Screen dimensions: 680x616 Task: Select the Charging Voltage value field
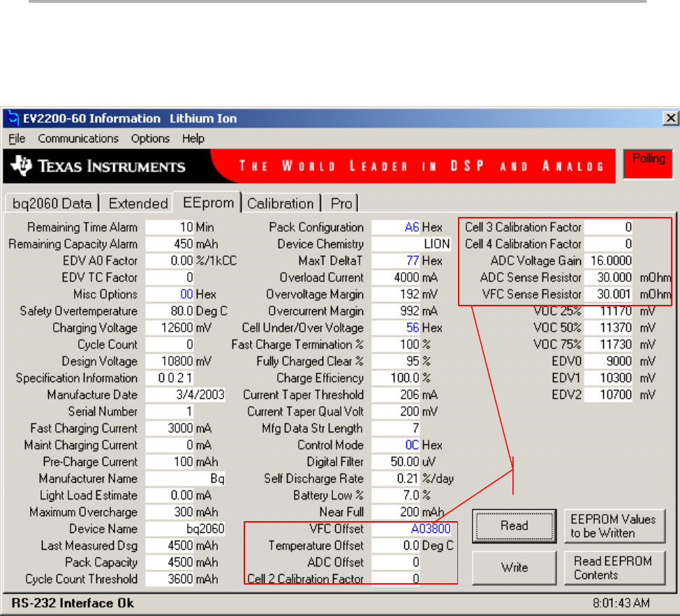pyautogui.click(x=170, y=328)
